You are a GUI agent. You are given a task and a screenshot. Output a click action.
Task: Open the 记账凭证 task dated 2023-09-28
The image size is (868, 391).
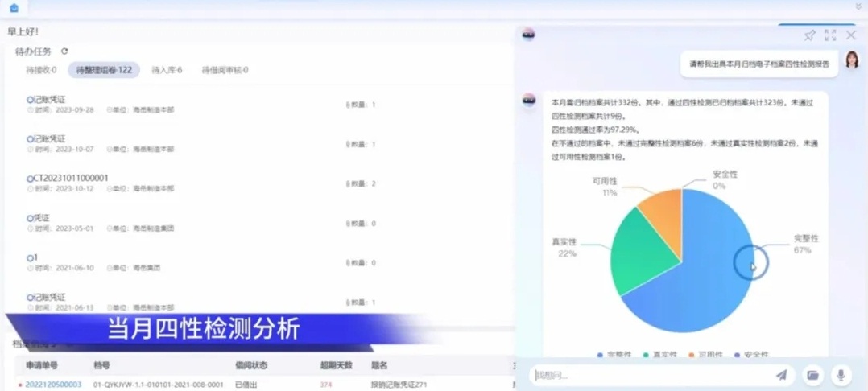coord(48,100)
